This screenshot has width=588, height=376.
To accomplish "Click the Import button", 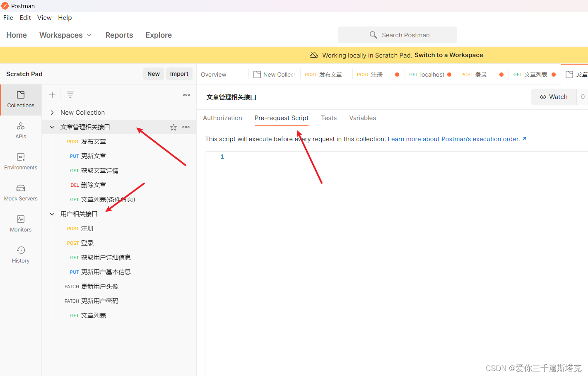I will [x=179, y=74].
